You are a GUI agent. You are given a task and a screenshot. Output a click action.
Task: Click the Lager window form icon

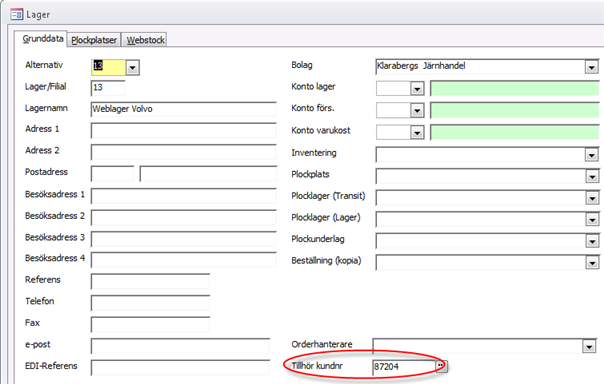click(x=17, y=15)
